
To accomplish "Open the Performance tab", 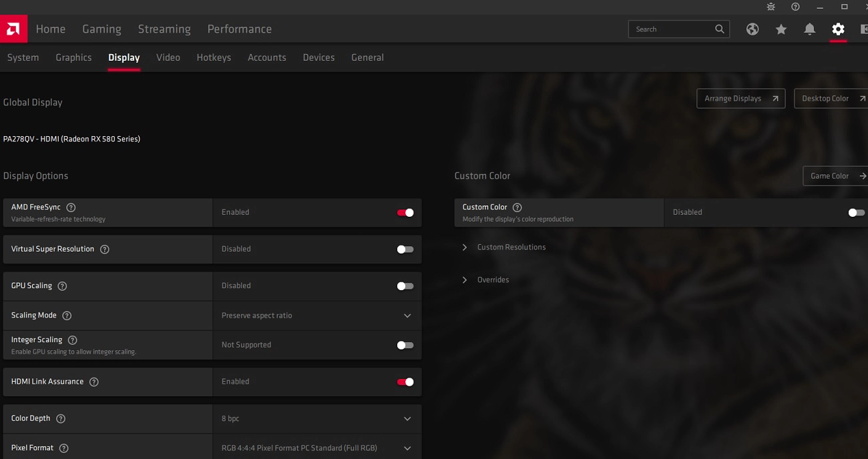I will click(240, 29).
